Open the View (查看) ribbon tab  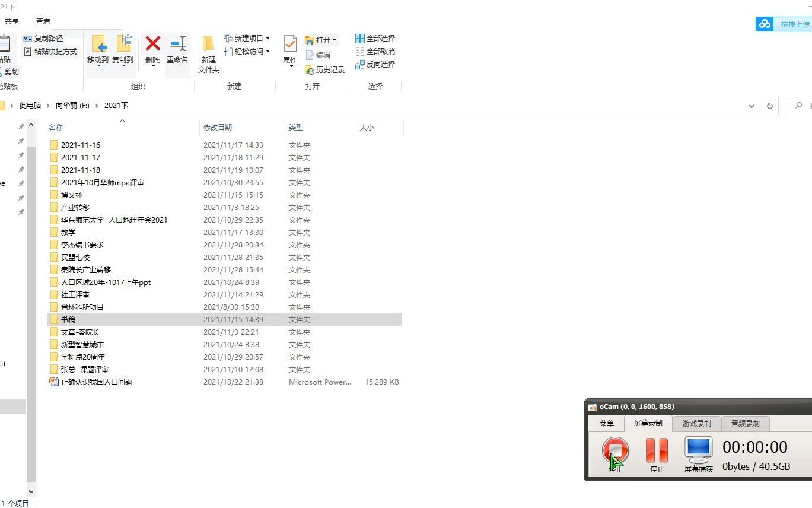coord(43,21)
